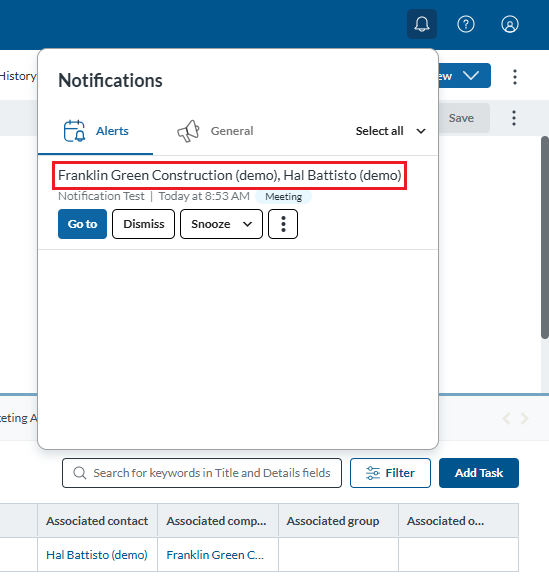Click the notification title Franklin Green Construction
The width and height of the screenshot is (549, 576).
230,176
